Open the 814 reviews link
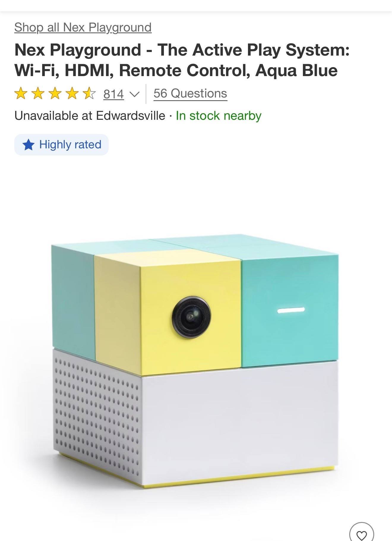 pyautogui.click(x=113, y=94)
